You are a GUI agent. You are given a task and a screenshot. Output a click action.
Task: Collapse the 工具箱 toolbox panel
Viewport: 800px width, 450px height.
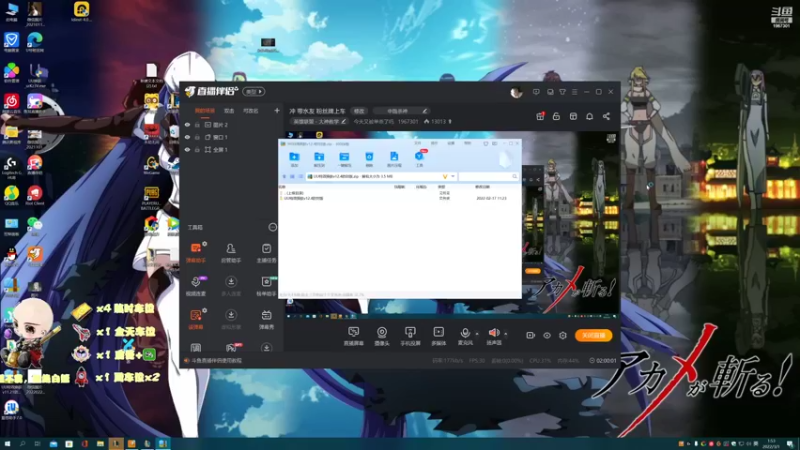point(272,227)
